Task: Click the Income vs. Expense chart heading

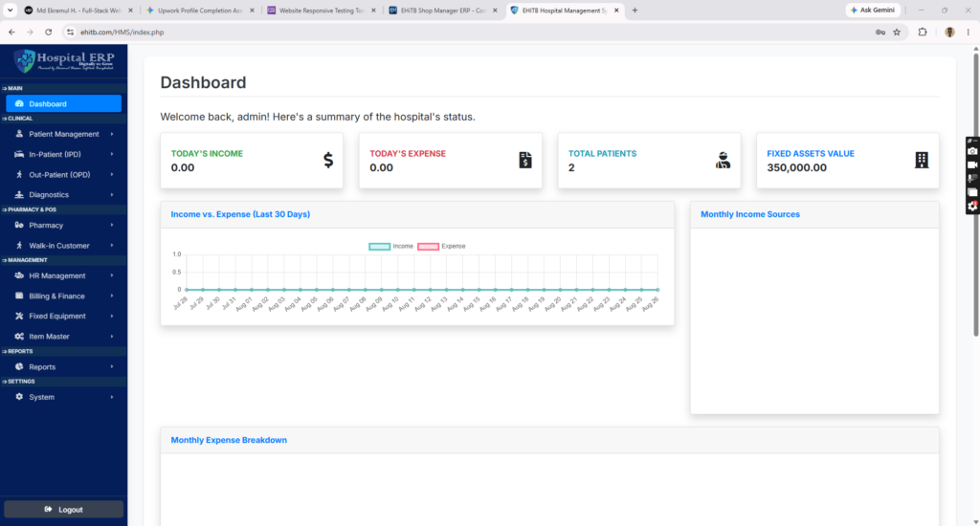Action: (240, 214)
